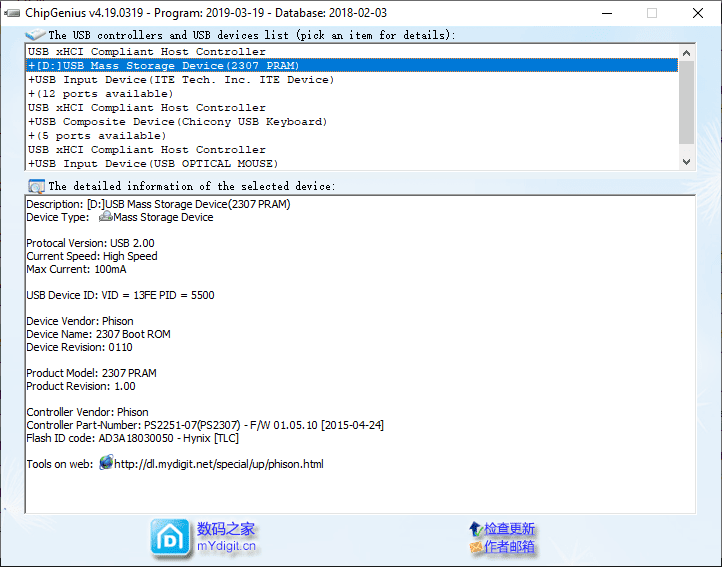Click the device list scroll down arrow
Image resolution: width=722 pixels, height=567 pixels.
(x=687, y=162)
